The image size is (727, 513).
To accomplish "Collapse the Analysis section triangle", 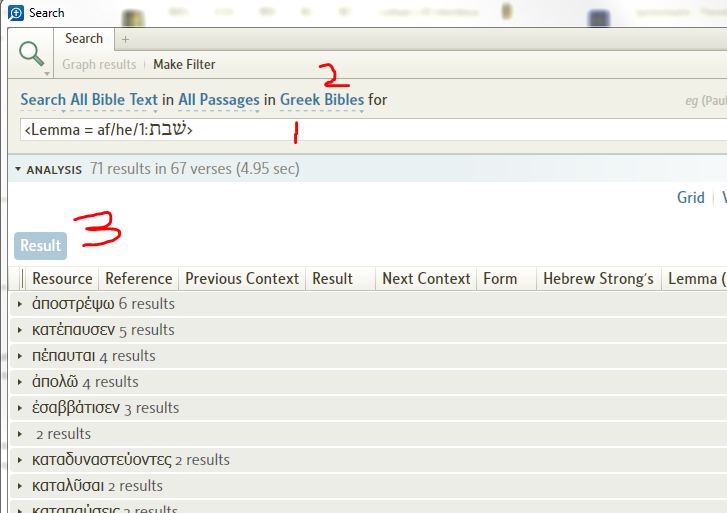I will pos(18,169).
